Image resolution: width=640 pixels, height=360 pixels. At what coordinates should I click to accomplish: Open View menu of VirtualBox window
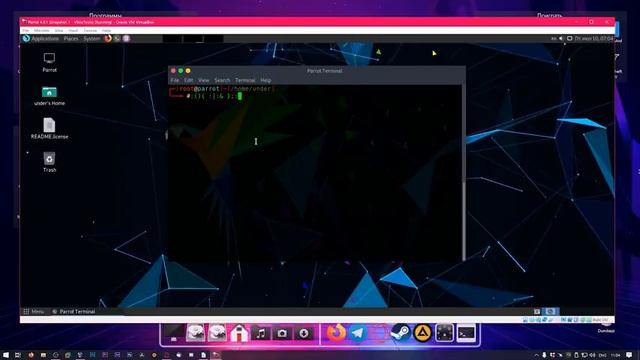click(x=59, y=31)
